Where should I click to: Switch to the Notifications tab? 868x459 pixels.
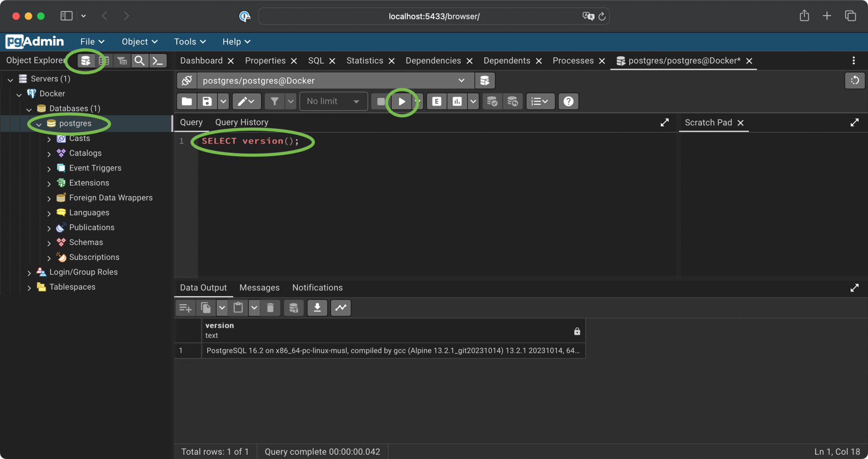pyautogui.click(x=317, y=288)
